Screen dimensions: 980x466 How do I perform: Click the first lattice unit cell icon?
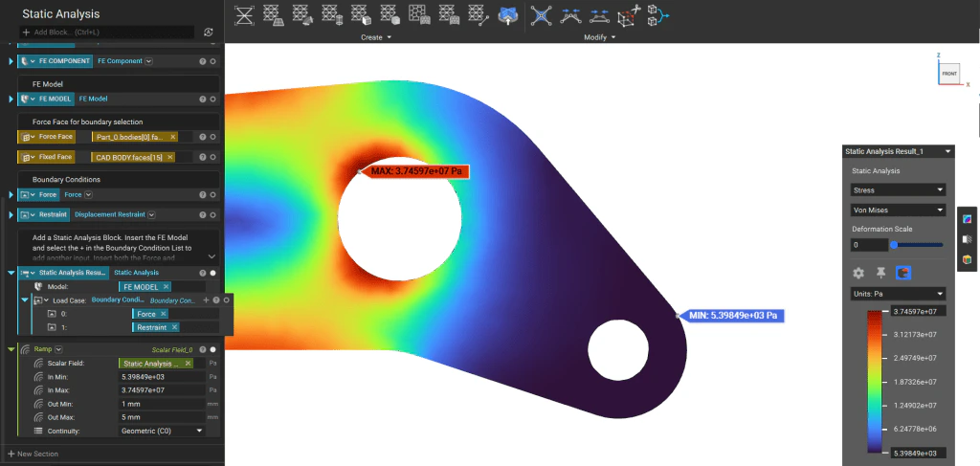244,15
